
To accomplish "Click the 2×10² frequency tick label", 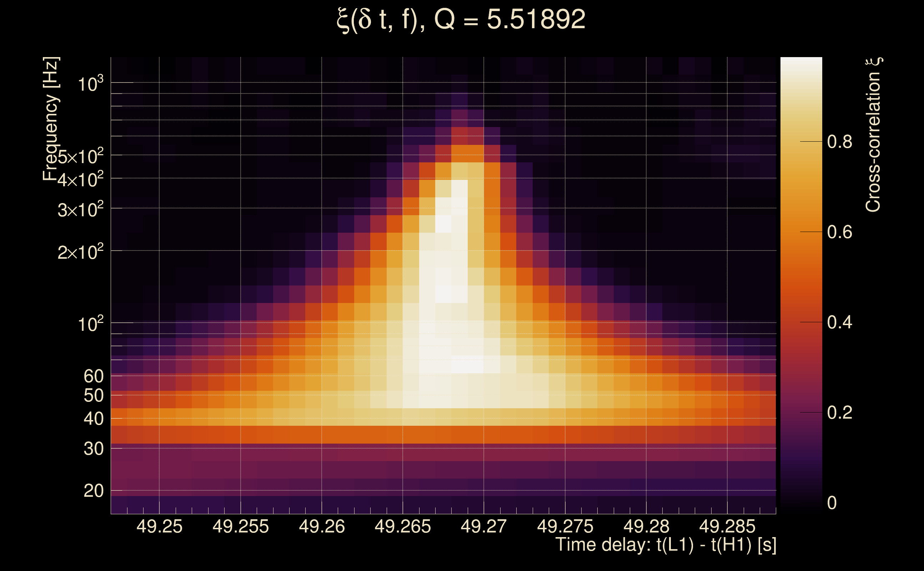I will 80,252.
